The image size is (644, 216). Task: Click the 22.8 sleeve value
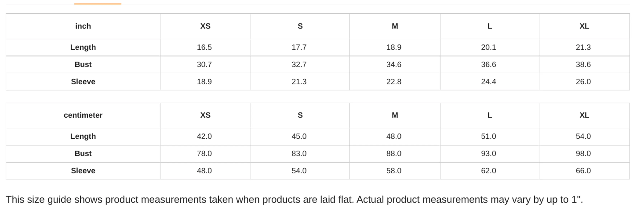394,82
